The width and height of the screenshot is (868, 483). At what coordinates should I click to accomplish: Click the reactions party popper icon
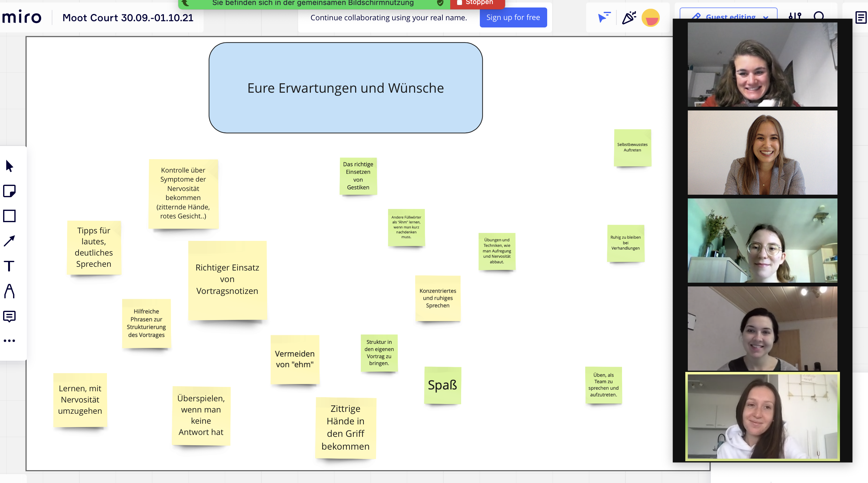click(x=629, y=17)
